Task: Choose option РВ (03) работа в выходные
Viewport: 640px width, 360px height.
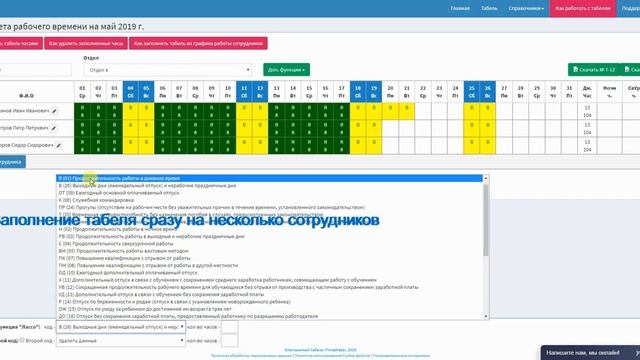Action: [x=269, y=236]
